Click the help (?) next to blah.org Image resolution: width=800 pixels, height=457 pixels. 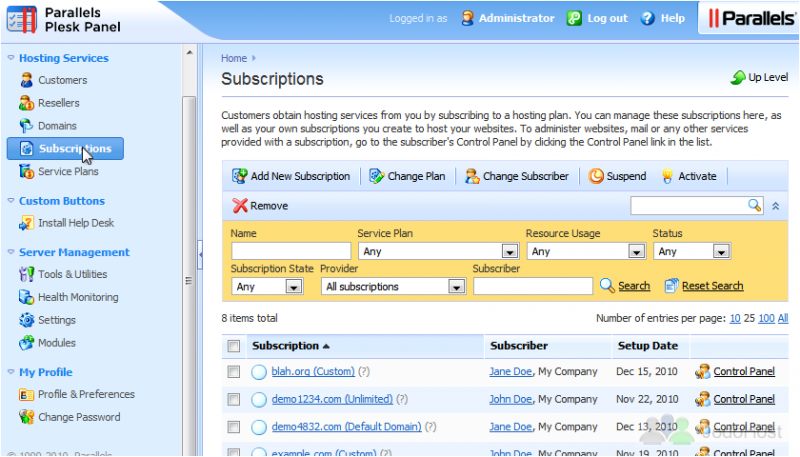pos(364,372)
